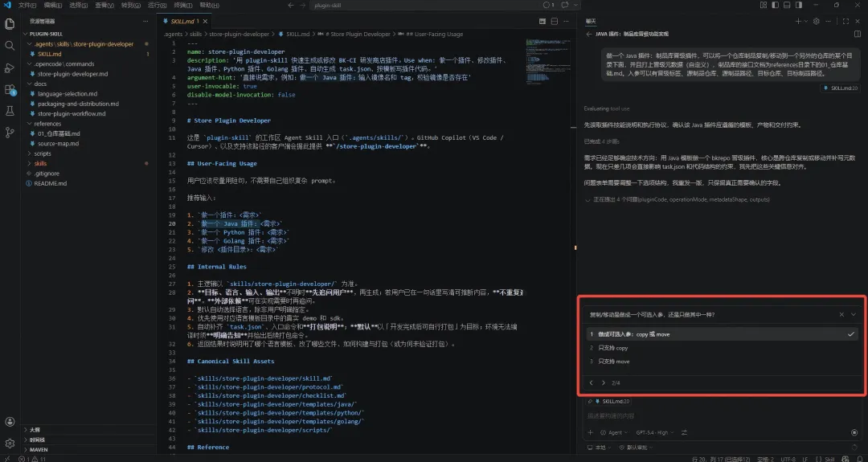Open the 文件(F) menu
The image size is (868, 462).
click(27, 5)
